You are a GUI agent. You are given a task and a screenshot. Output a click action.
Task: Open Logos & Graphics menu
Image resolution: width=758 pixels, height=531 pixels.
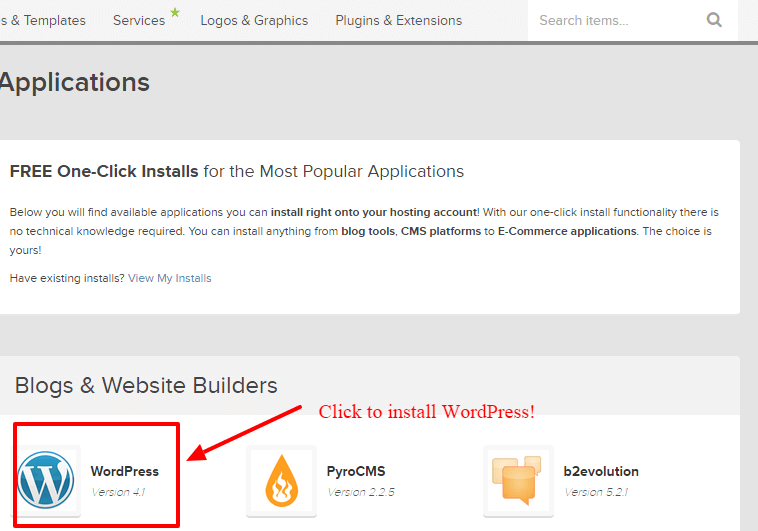[254, 20]
